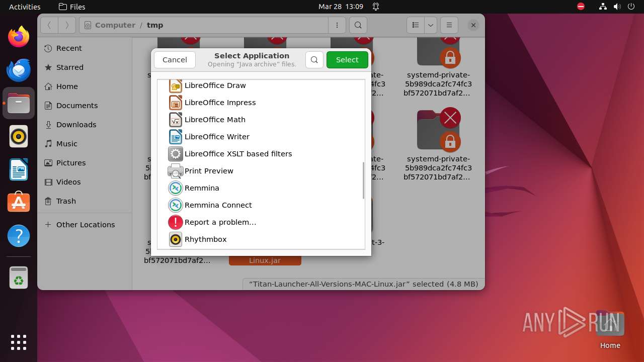Open LibreOffice Writer from the dock
The height and width of the screenshot is (362, 644).
[19, 169]
